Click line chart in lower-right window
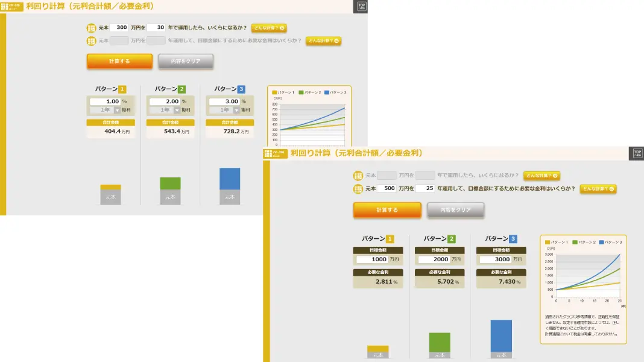The height and width of the screenshot is (362, 644). coord(588,276)
